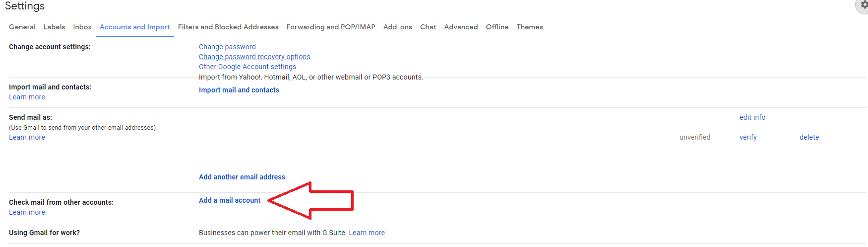Open the Labels tab

[x=54, y=27]
